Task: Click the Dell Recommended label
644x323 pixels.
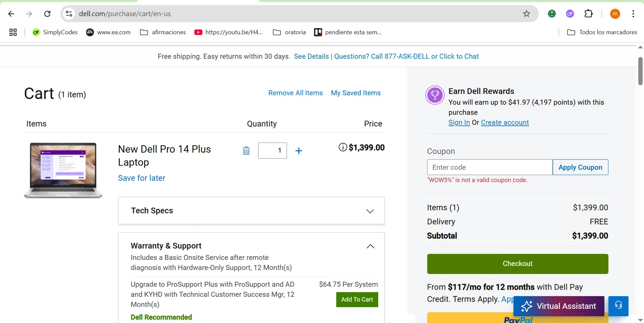Action: click(x=161, y=317)
